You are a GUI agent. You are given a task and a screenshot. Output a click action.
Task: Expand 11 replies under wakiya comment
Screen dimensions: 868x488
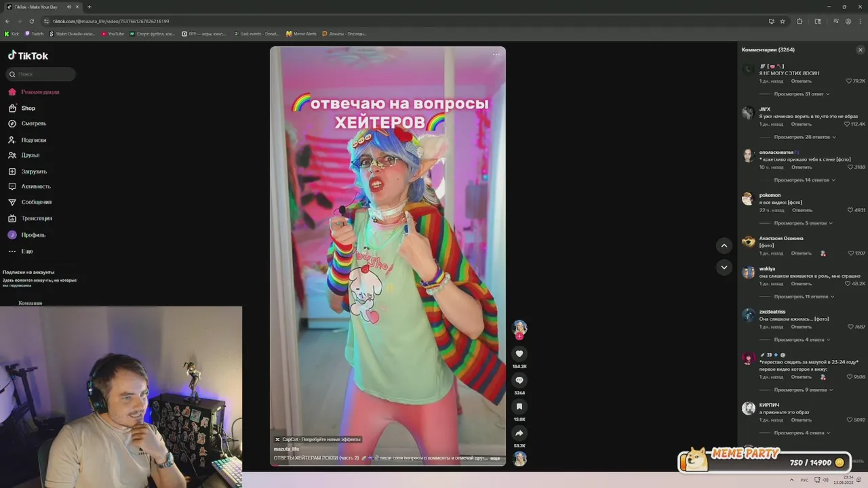click(804, 297)
